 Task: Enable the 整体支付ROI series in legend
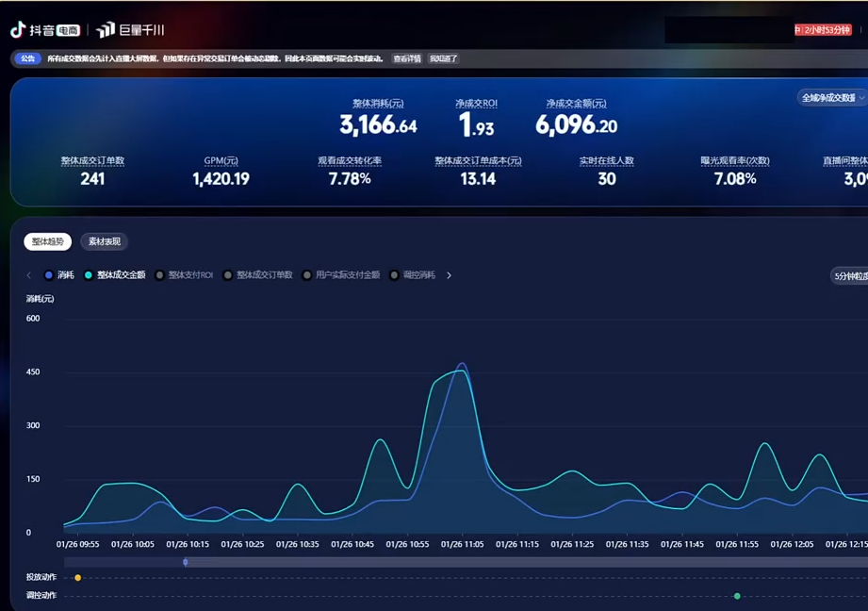185,275
